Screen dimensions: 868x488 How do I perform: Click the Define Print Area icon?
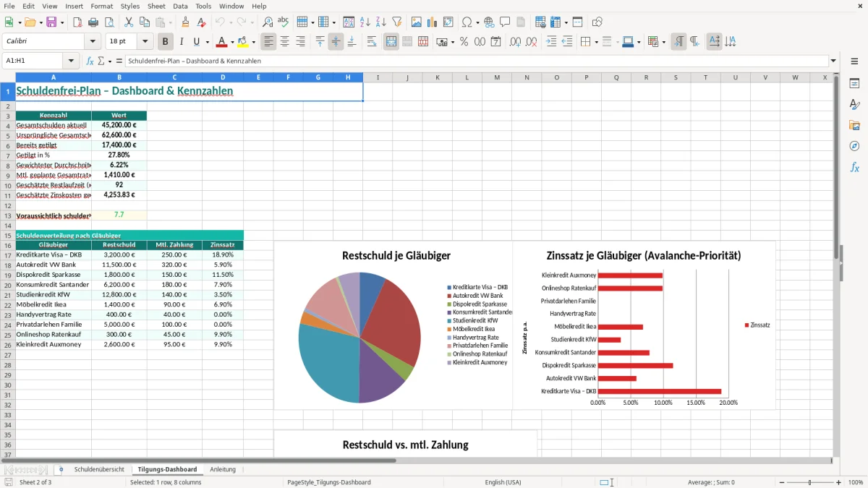point(540,22)
